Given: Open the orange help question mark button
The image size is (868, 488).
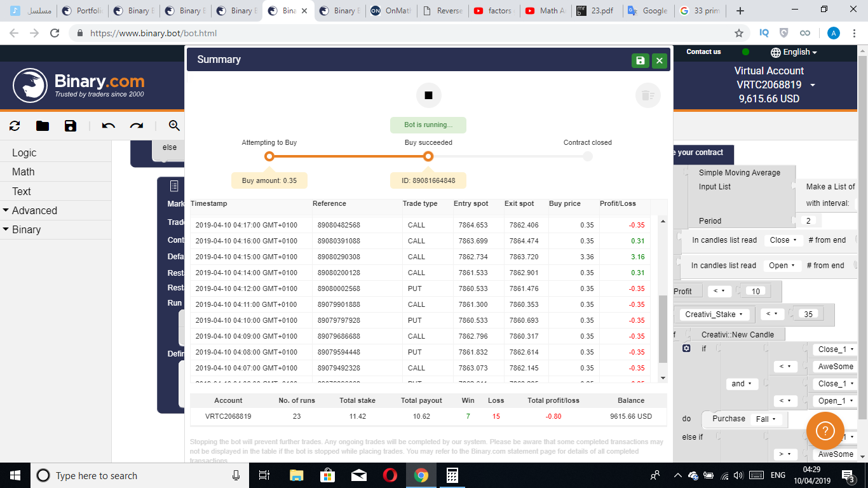Looking at the screenshot, I should (x=825, y=431).
